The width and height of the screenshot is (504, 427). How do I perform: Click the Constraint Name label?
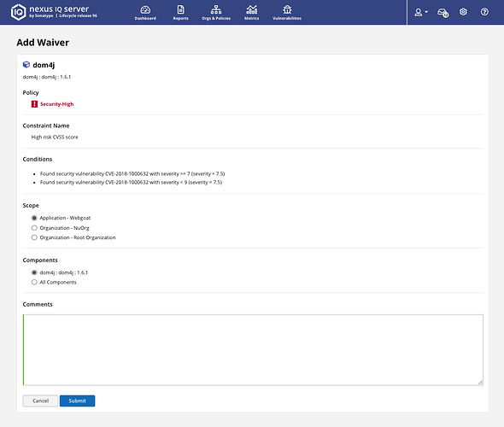[x=46, y=126]
